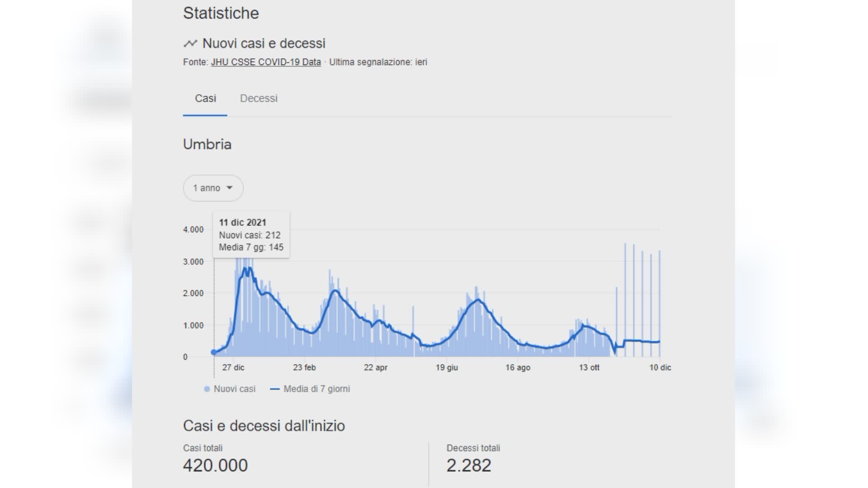The image size is (868, 488).
Task: Click the 'Casi totali' label
Action: pos(203,448)
